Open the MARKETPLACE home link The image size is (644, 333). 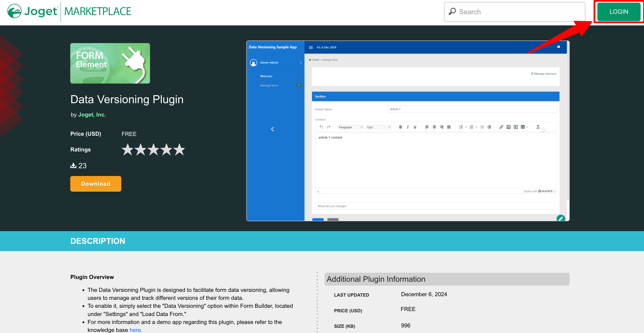(97, 11)
